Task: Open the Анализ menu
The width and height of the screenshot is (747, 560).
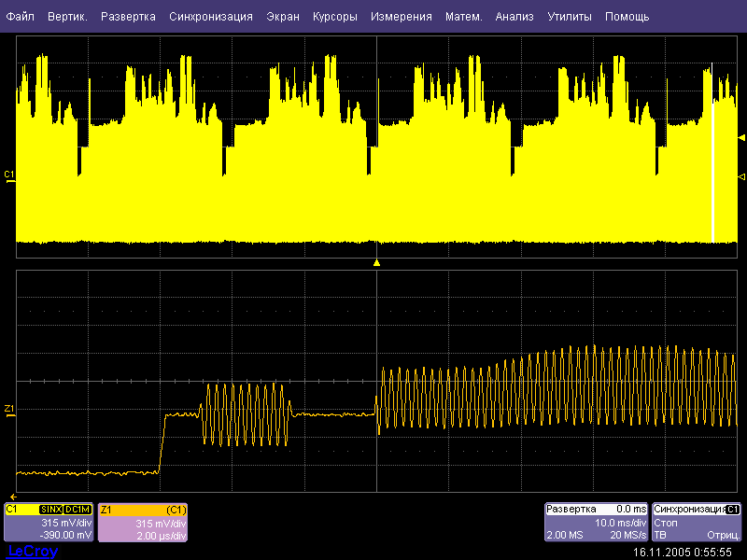Action: tap(514, 17)
